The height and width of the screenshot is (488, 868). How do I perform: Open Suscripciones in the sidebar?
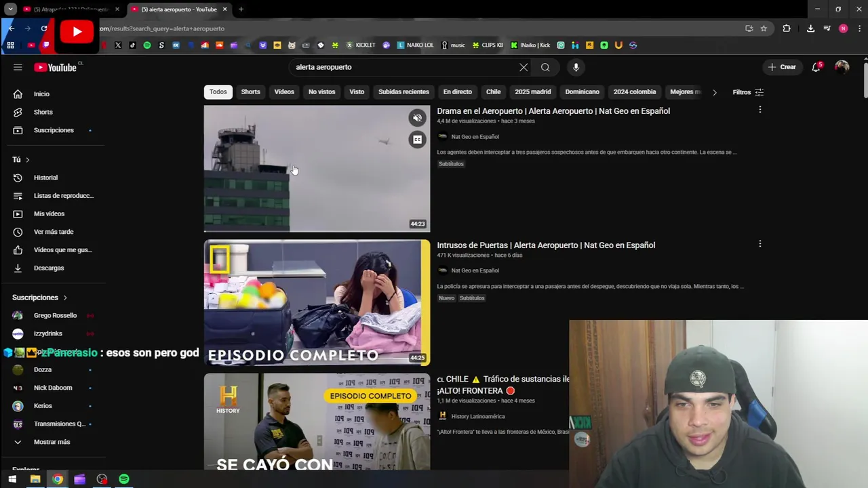coord(53,130)
